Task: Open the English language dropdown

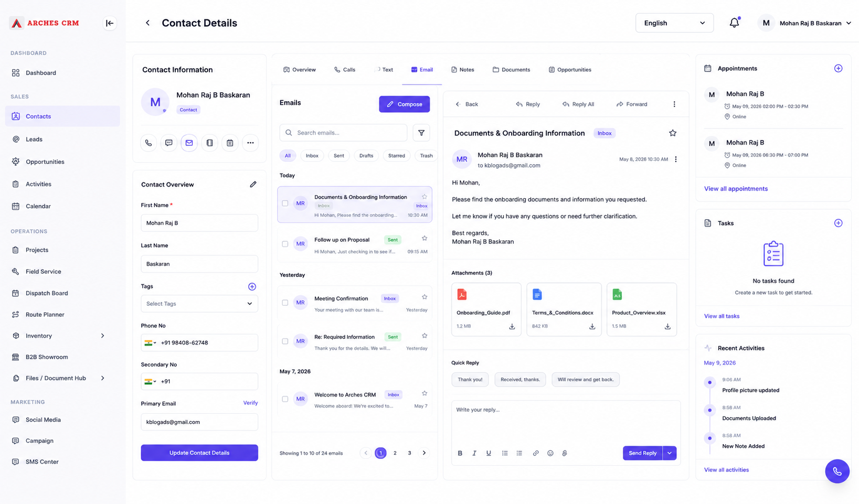Action: click(674, 23)
